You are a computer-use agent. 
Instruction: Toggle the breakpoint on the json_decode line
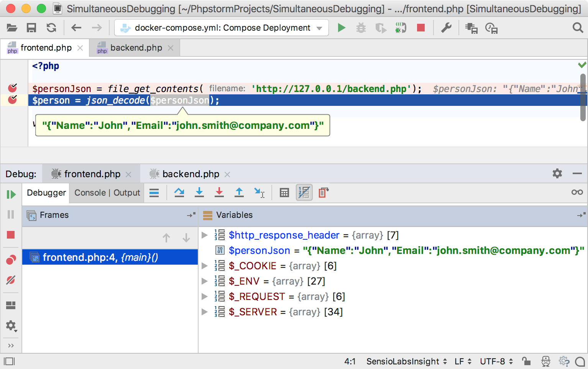click(x=13, y=100)
